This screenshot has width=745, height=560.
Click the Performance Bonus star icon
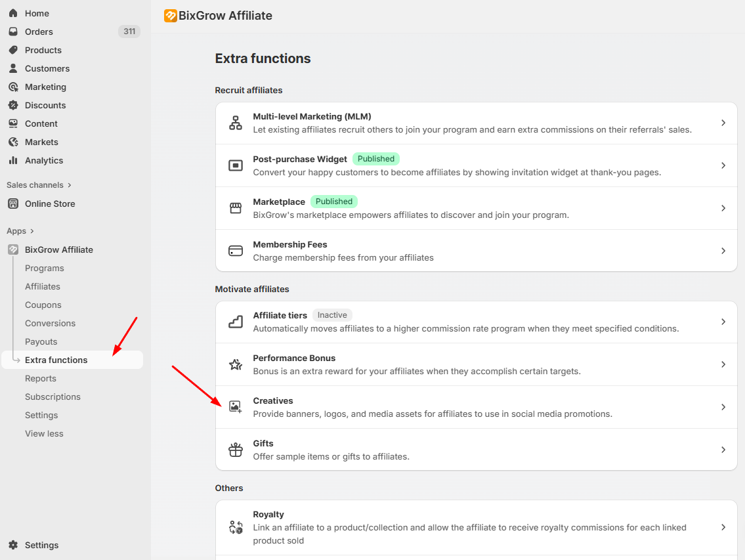click(235, 364)
